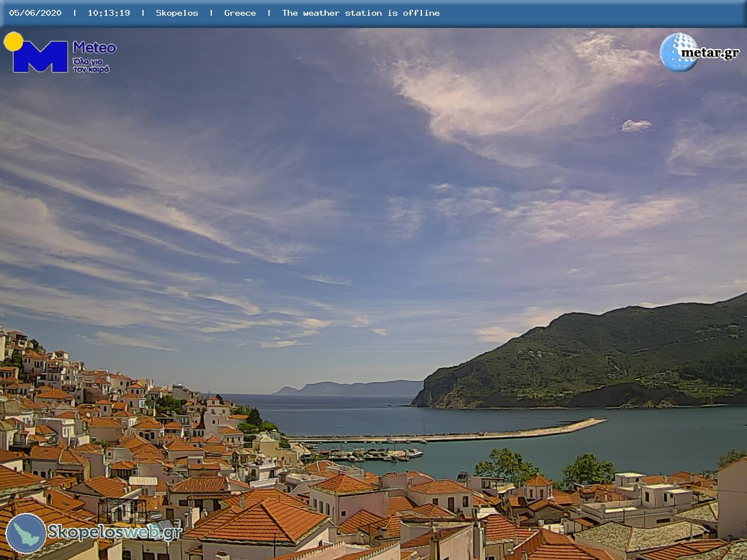Click the date 05/06/2020 in the header
Screen dimensions: 747x560
point(35,13)
